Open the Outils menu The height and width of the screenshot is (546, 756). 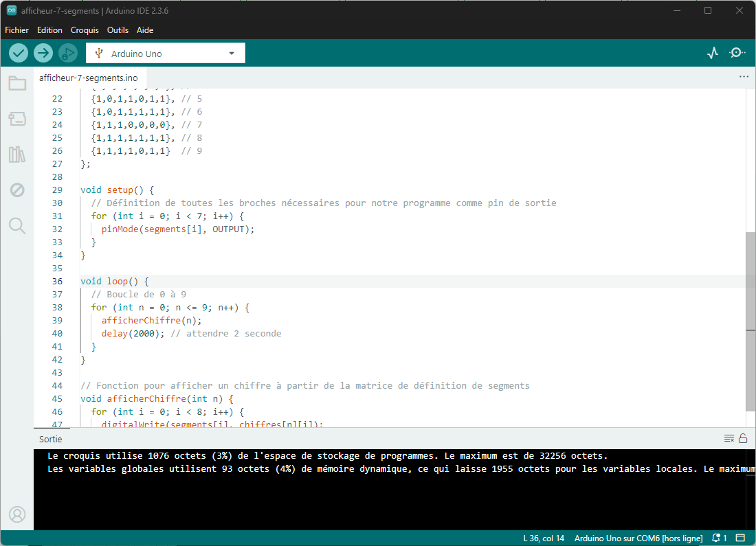click(118, 30)
